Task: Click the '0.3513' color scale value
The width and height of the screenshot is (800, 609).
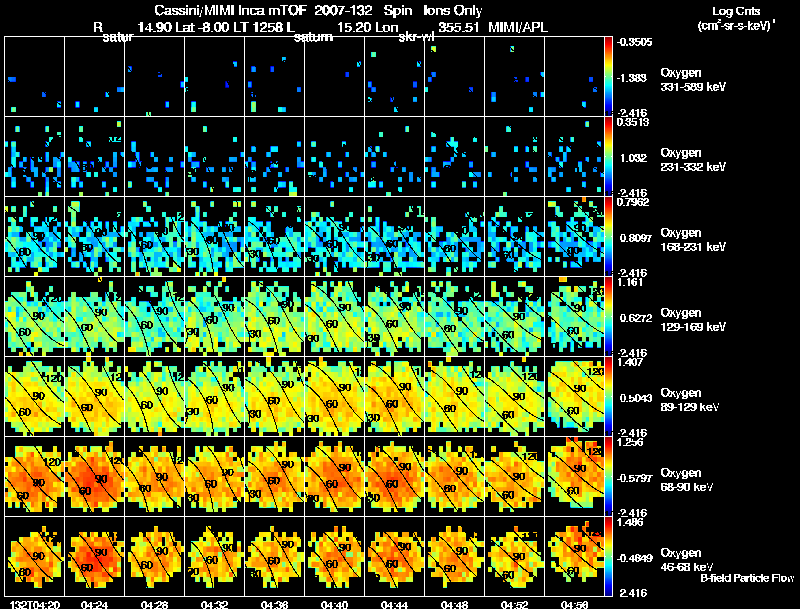Action: click(x=633, y=122)
